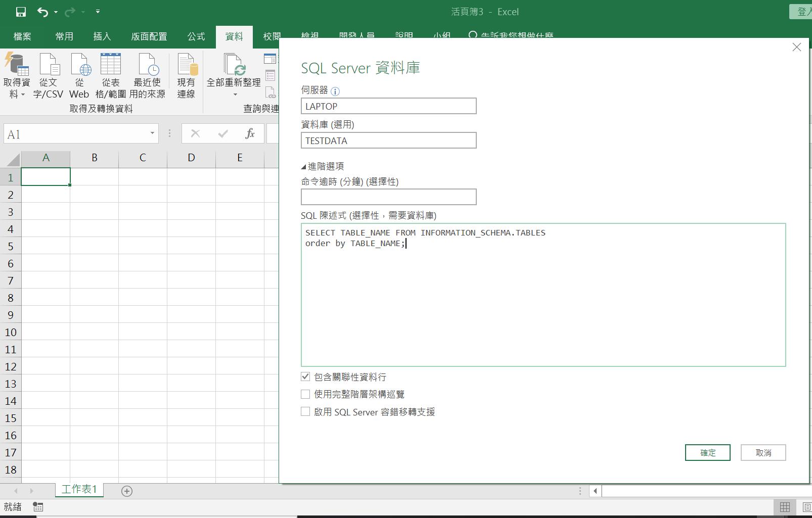Select row 5 header

point(11,247)
